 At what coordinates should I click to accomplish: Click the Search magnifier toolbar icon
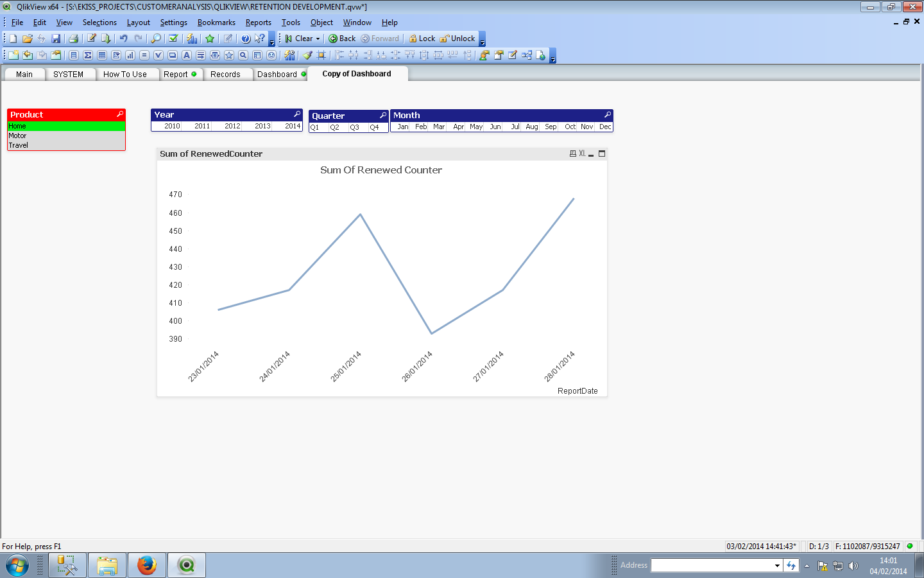pos(156,39)
